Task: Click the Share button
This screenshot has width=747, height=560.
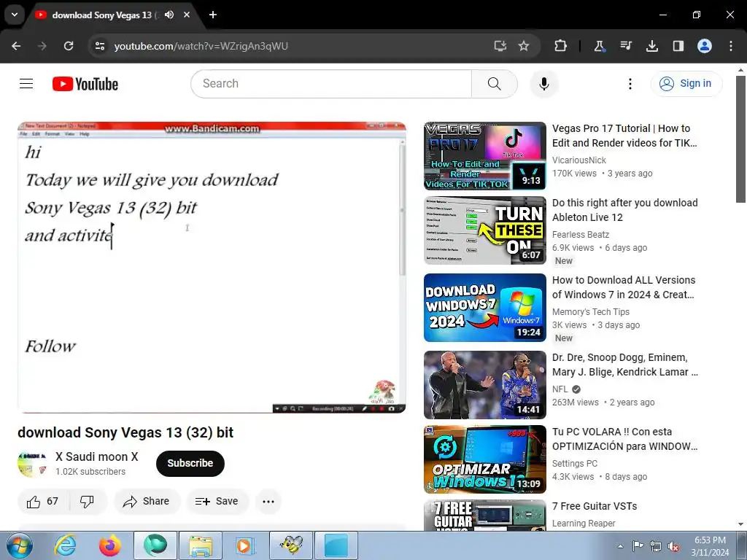Action: tap(147, 501)
